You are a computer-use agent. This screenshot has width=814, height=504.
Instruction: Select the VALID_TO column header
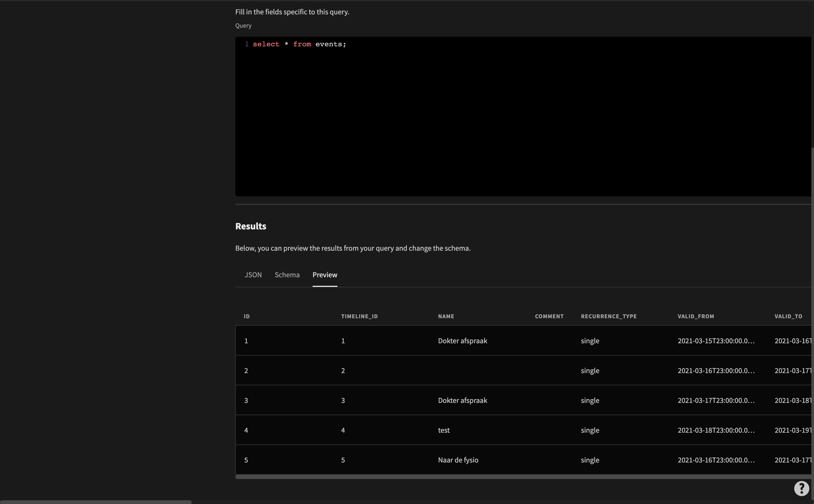click(788, 316)
